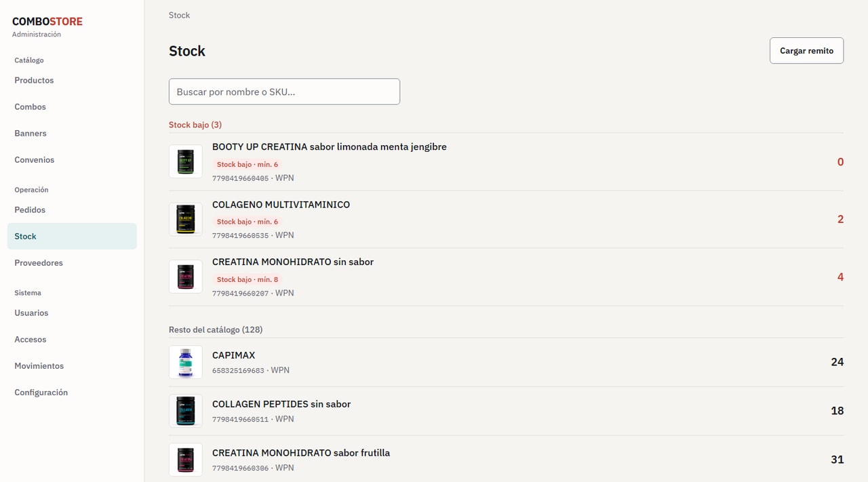This screenshot has height=482, width=868.
Task: Click the 'Stock bajo · mín. 8' badge
Action: (248, 279)
